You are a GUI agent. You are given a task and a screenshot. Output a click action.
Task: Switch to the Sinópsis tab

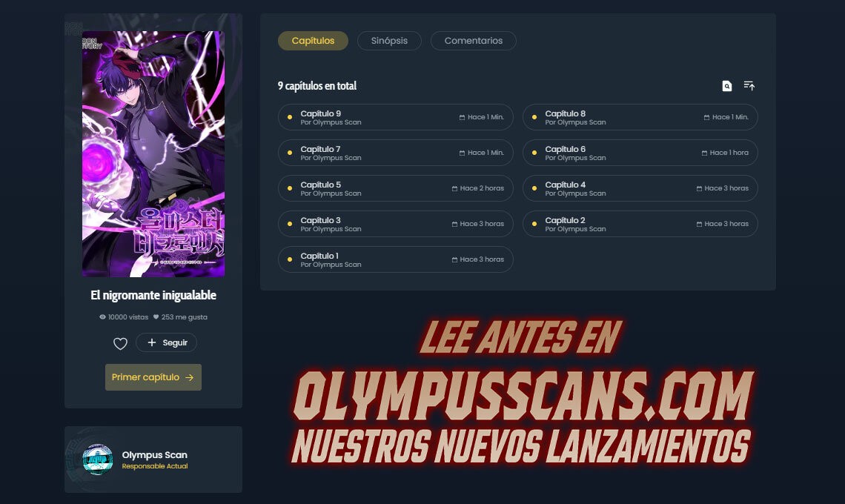[389, 41]
